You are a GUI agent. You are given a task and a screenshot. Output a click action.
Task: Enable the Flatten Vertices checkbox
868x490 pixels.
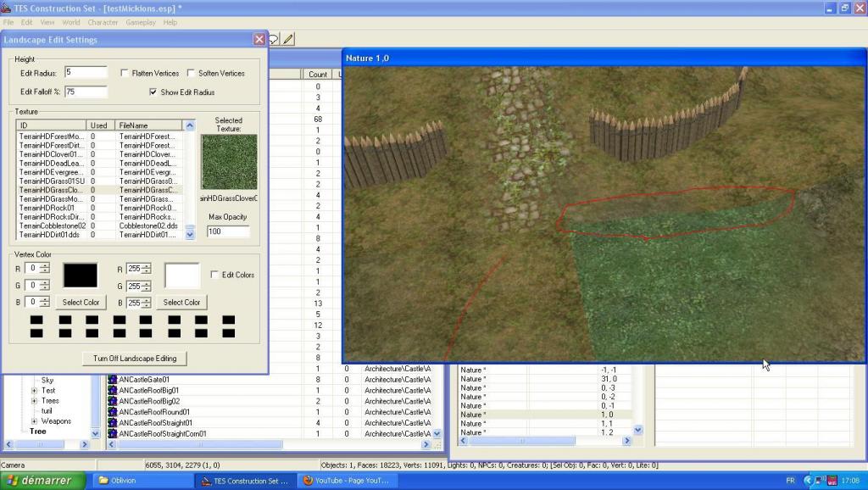[x=125, y=73]
